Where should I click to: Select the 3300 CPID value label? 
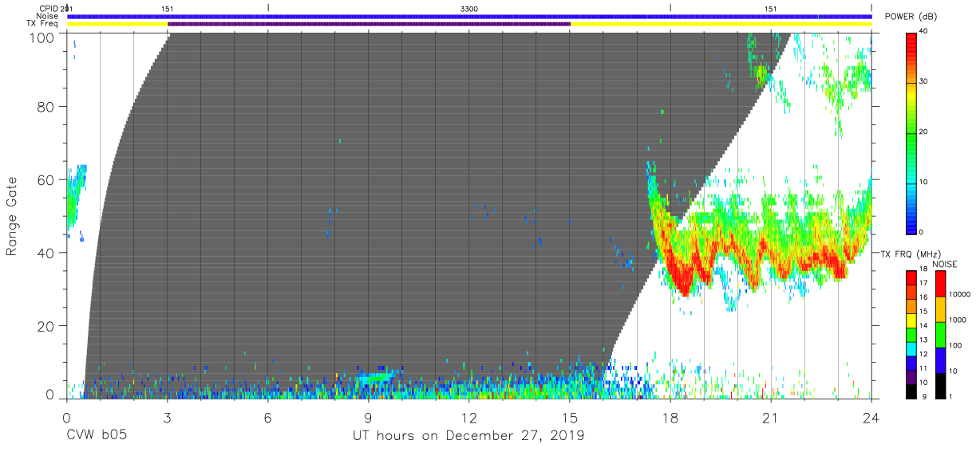(469, 9)
